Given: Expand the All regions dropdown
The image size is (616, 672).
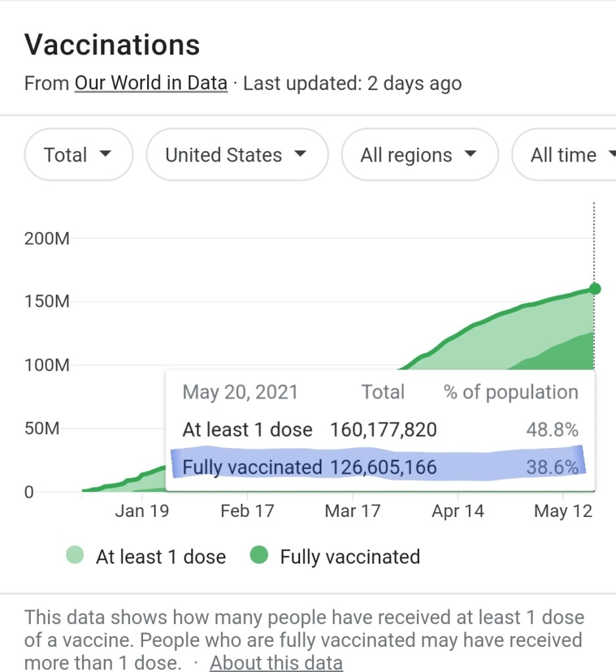Looking at the screenshot, I should 419,155.
